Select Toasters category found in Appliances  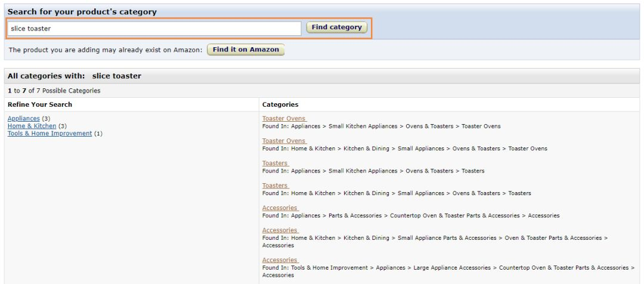275,163
